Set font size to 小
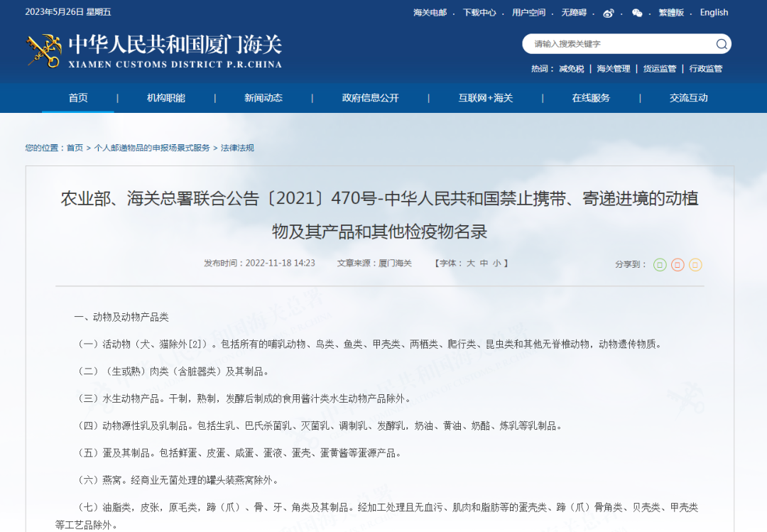The width and height of the screenshot is (767, 532). pos(497,264)
